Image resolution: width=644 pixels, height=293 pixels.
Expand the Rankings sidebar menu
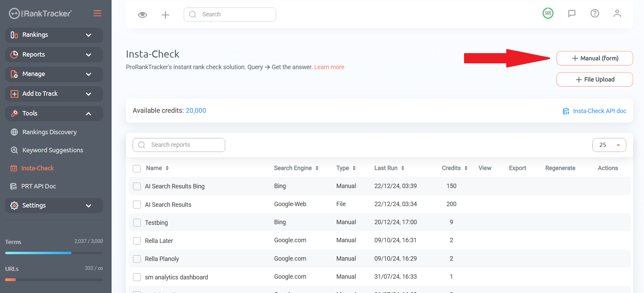point(54,35)
